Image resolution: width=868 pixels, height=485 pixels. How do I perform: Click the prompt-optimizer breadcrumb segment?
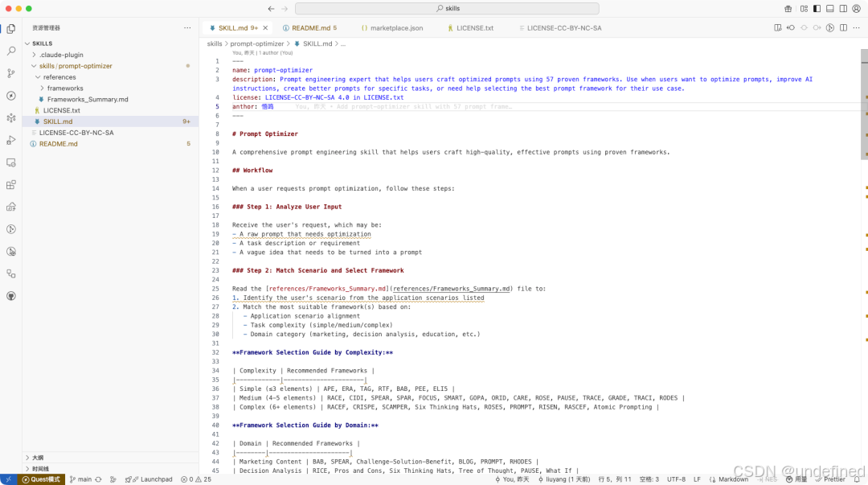click(x=257, y=43)
